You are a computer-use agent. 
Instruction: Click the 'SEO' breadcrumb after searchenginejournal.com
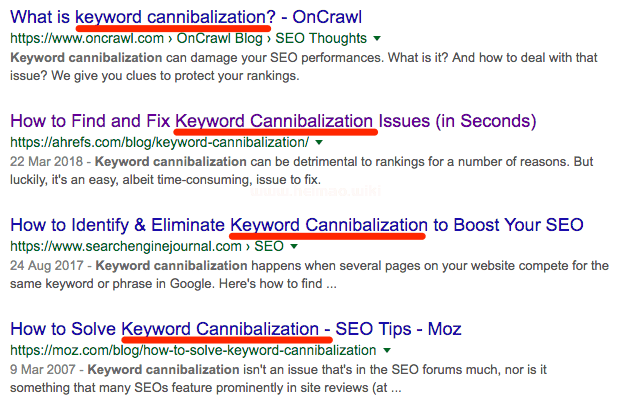point(268,246)
